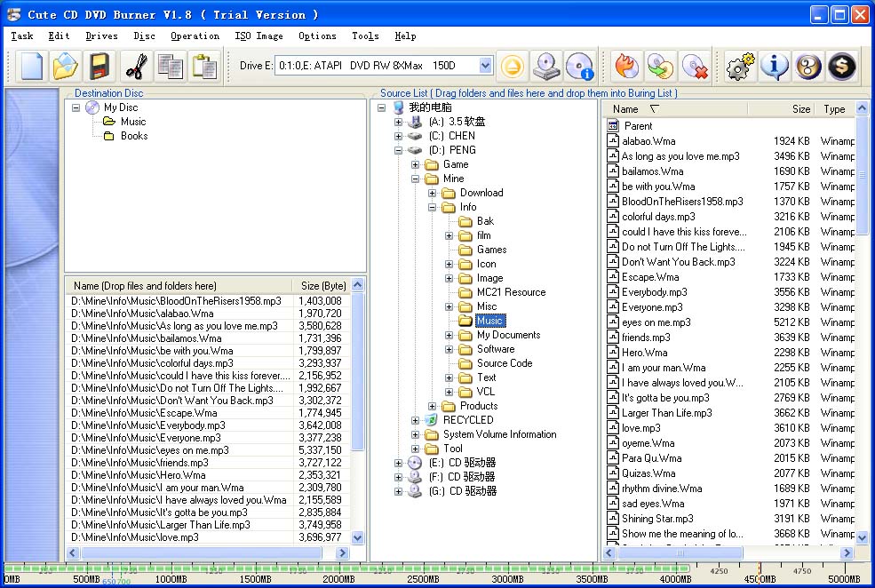Image resolution: width=875 pixels, height=588 pixels.
Task: Click the Save floppy disk toolbar icon
Action: 100,66
